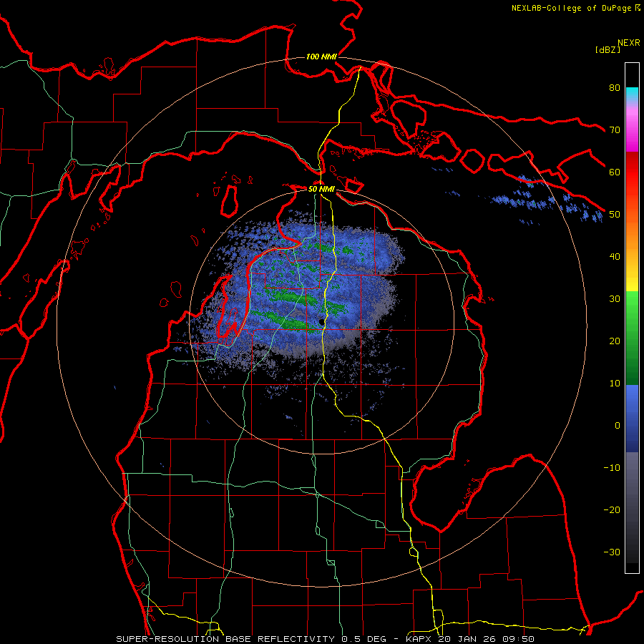Click the 50 NMI range ring label
Viewport: 644px width, 644px height.
[x=321, y=189]
